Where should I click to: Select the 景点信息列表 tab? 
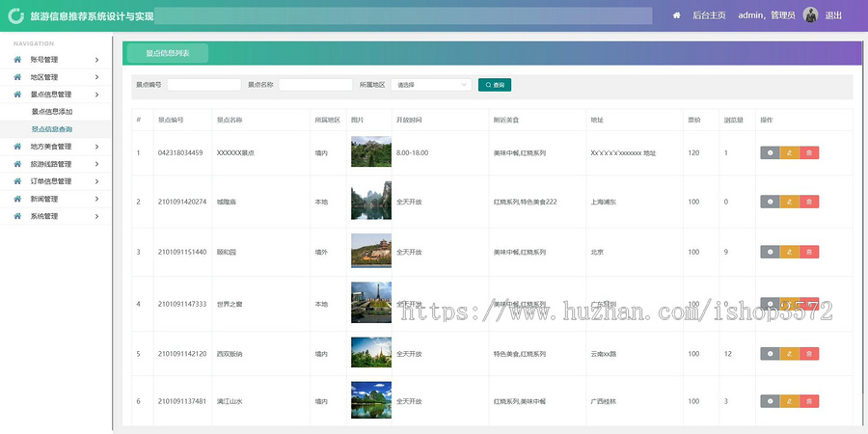click(x=168, y=53)
